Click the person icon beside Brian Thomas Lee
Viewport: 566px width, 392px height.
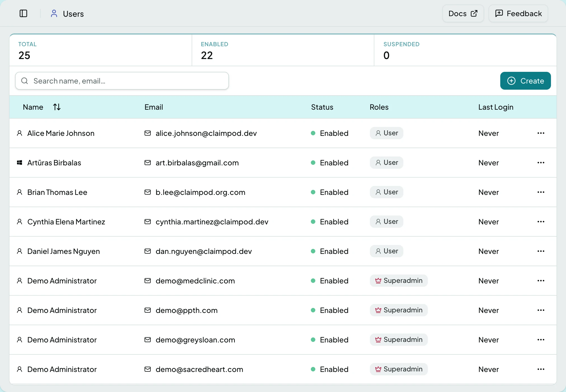19,192
